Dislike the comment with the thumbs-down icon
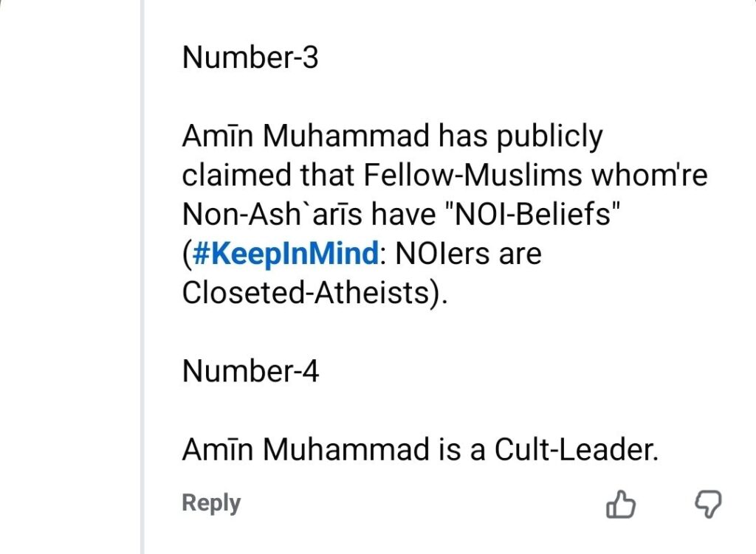 click(709, 505)
